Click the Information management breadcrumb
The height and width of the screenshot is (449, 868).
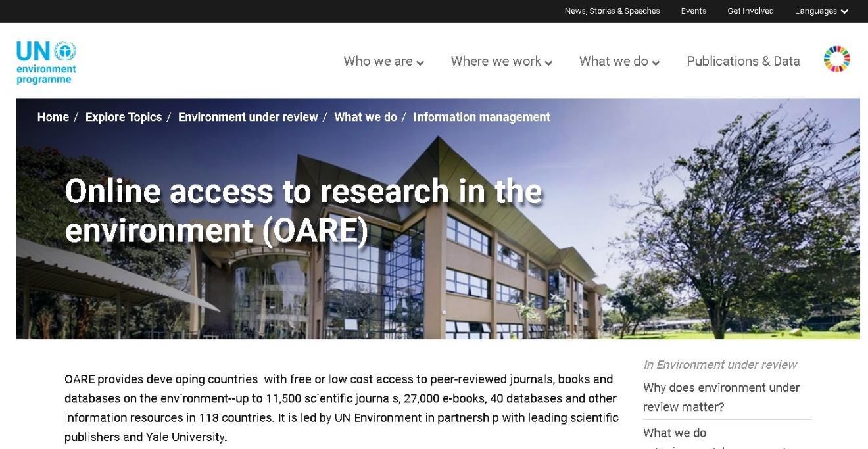click(x=481, y=117)
